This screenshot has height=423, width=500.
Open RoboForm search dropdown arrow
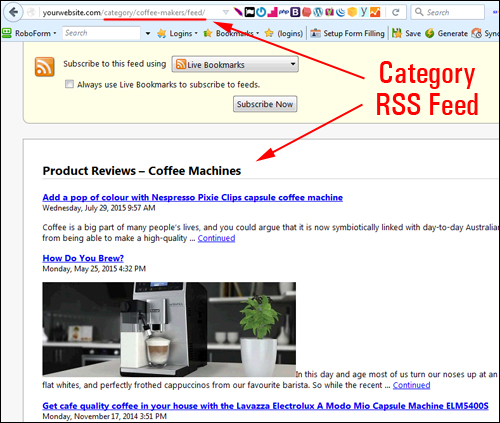(x=148, y=33)
